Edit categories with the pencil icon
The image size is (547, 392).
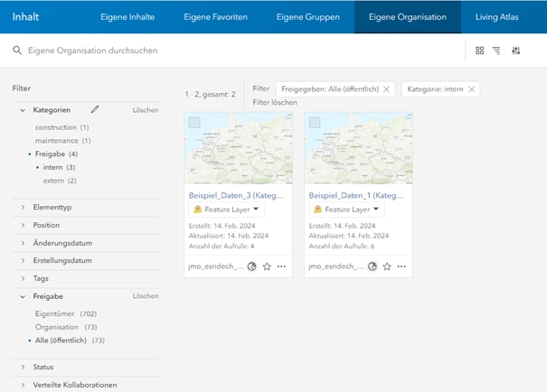tap(95, 110)
